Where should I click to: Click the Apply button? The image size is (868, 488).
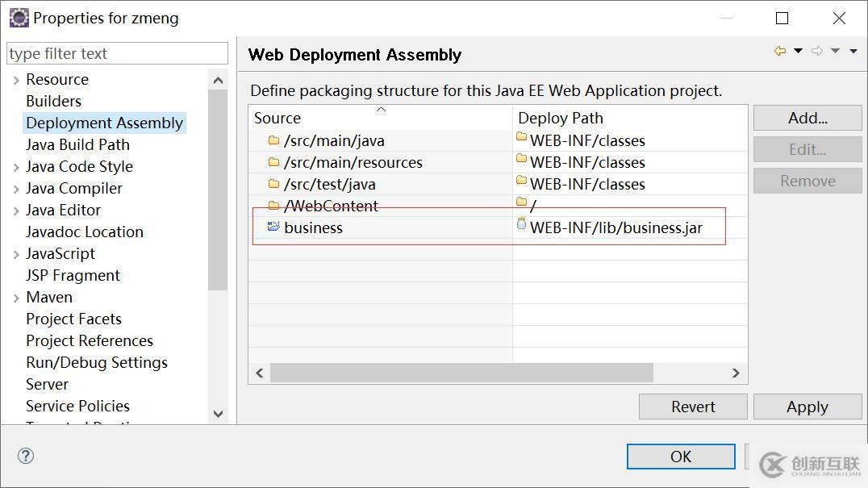pos(807,407)
